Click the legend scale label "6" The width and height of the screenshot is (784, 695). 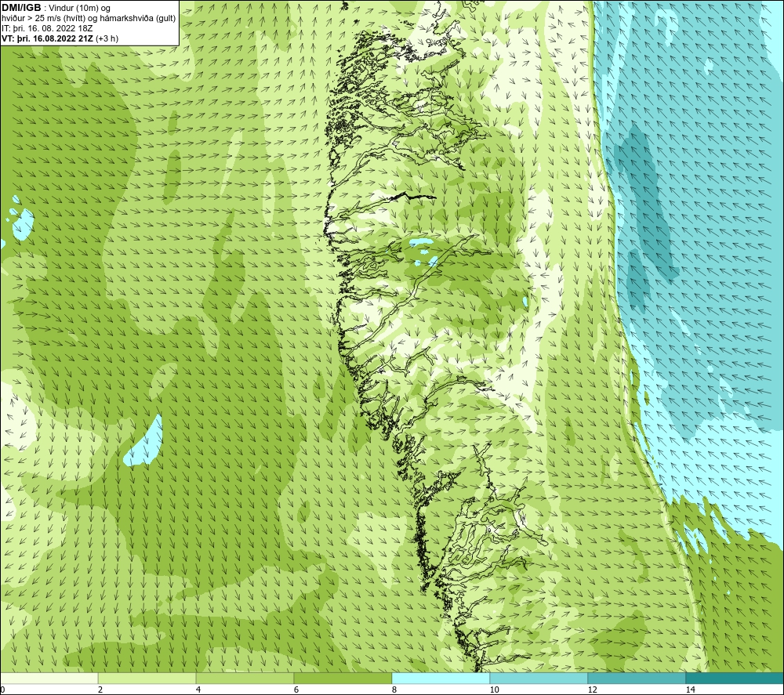296,690
